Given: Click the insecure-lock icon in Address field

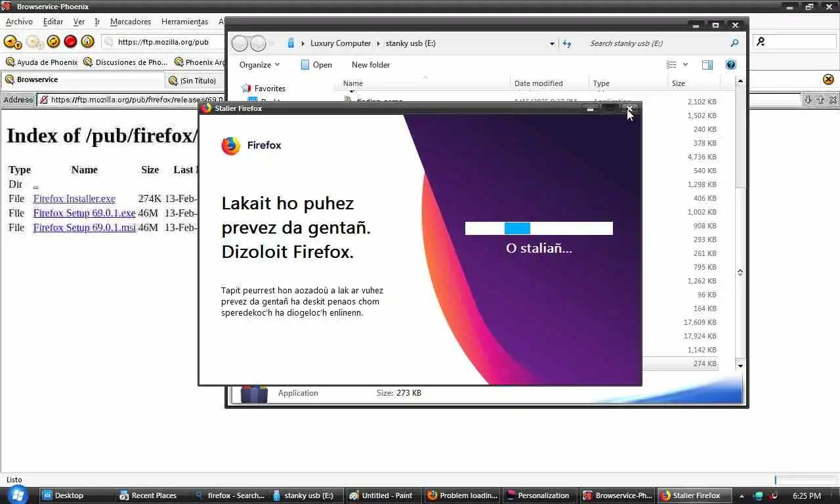Looking at the screenshot, I should point(43,100).
